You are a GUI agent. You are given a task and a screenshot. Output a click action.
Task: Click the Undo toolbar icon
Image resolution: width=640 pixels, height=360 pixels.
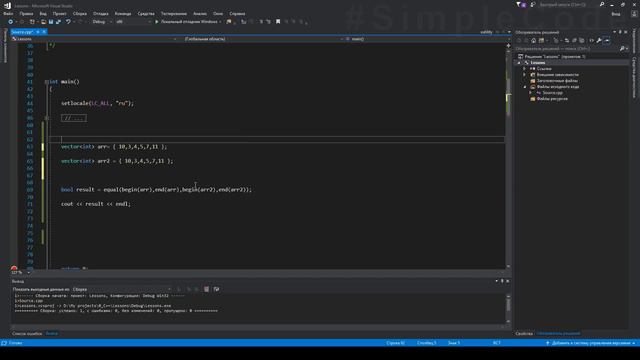68,22
